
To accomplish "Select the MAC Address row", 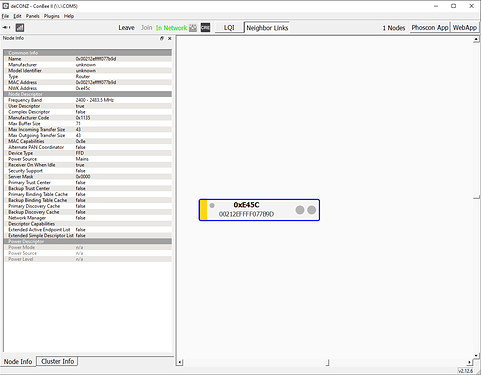I will (x=88, y=82).
